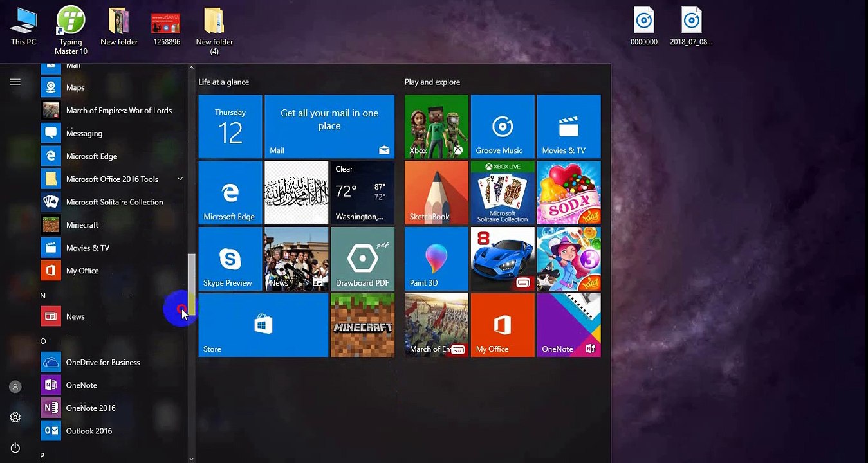Select the Life at a glance group title
Viewport: 868px width, 463px height.
pos(224,82)
